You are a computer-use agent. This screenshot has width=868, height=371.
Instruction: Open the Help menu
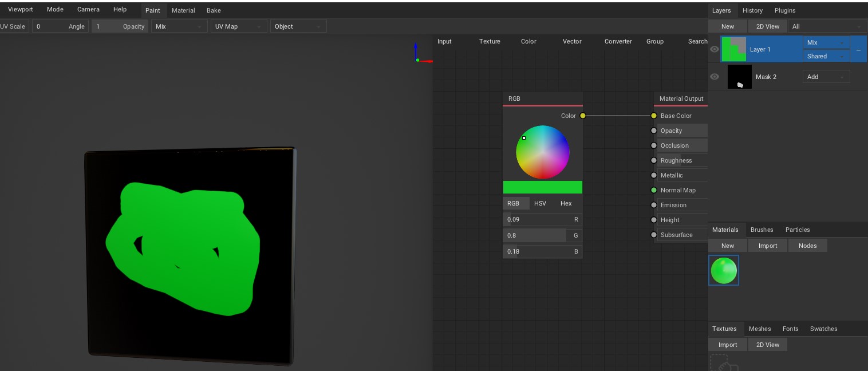(120, 10)
